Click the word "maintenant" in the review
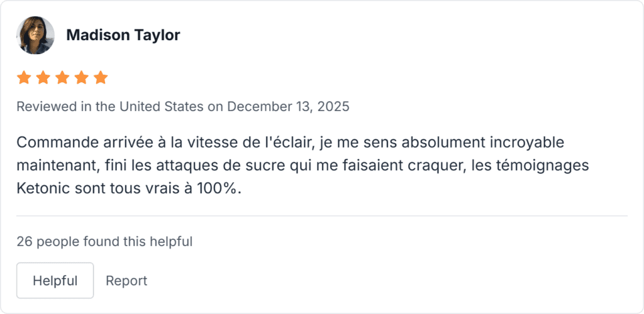Viewport: 644px width, 314px height. point(56,166)
